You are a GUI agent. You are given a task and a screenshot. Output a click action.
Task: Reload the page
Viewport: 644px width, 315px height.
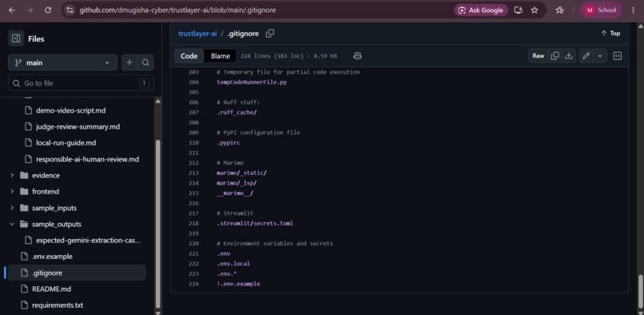click(x=48, y=10)
